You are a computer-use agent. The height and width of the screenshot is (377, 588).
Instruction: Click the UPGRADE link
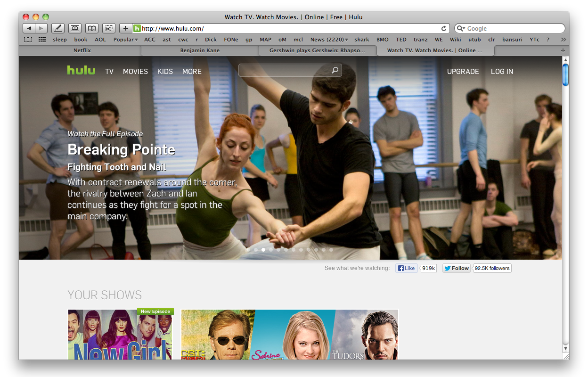click(x=463, y=72)
